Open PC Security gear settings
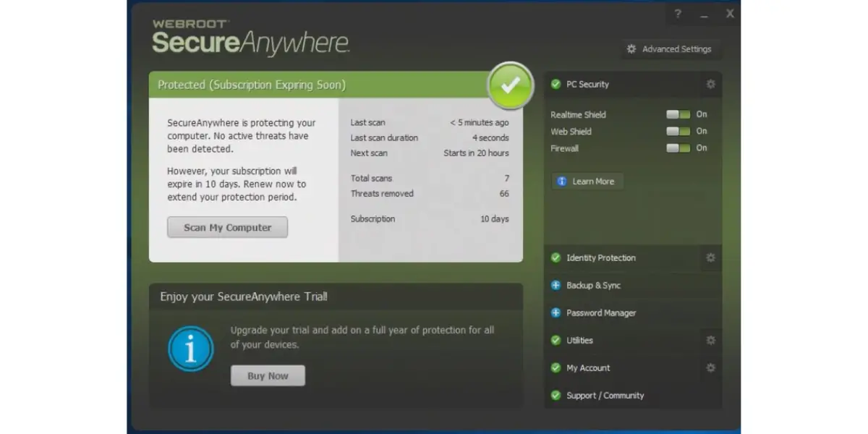Image resolution: width=868 pixels, height=434 pixels. pyautogui.click(x=710, y=84)
